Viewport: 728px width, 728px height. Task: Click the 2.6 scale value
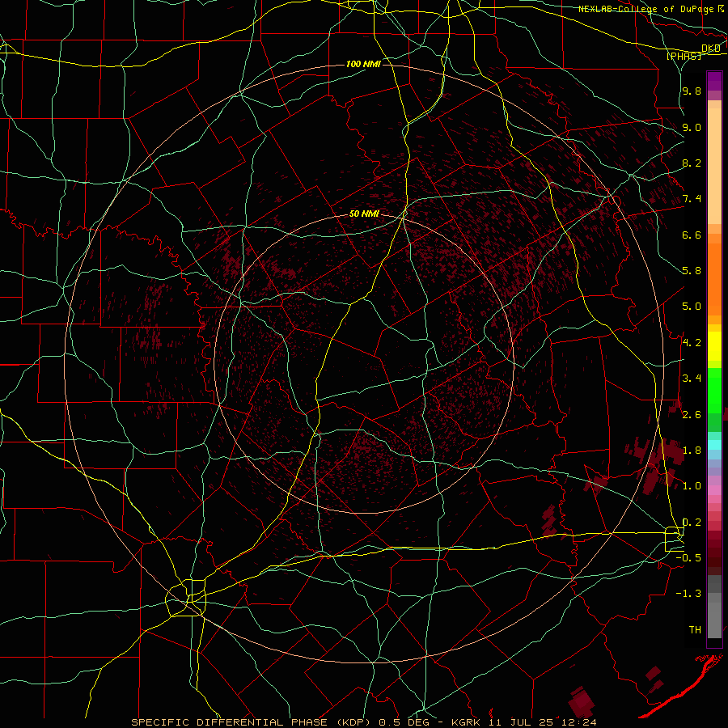(x=692, y=414)
